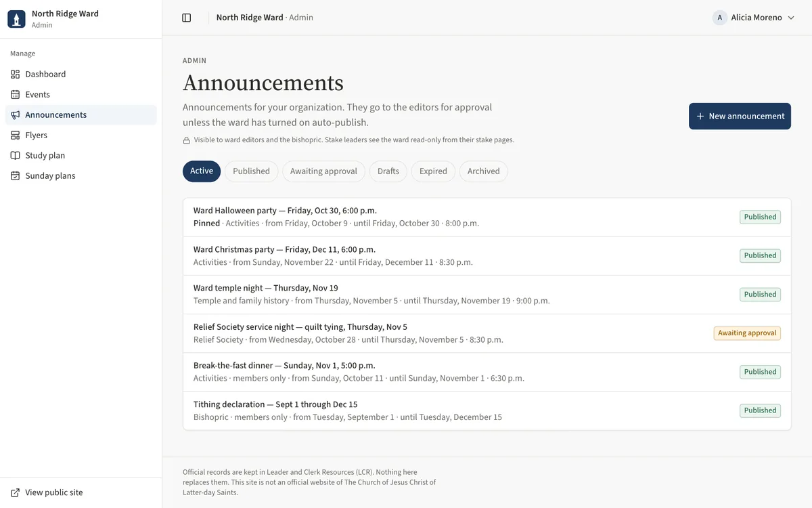This screenshot has width=812, height=508.
Task: Open Tithing declaration announcement
Action: coord(487,410)
